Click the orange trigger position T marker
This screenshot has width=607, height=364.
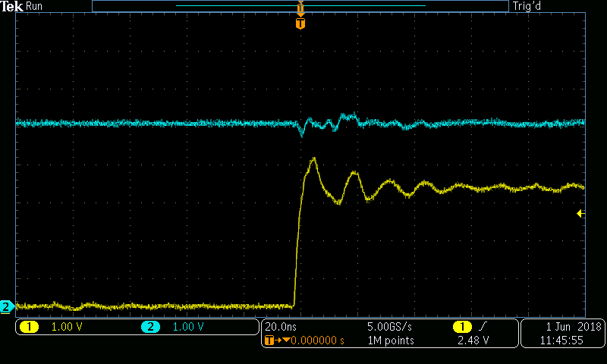coord(300,24)
